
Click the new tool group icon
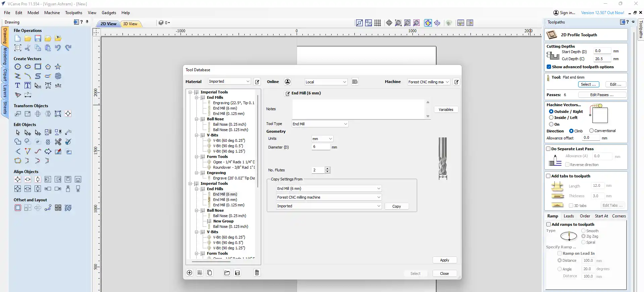pyautogui.click(x=200, y=273)
